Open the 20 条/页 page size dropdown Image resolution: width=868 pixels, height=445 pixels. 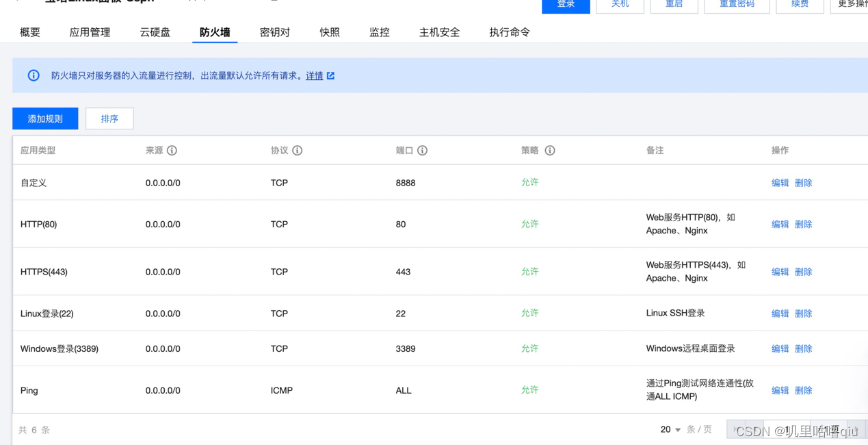670,429
